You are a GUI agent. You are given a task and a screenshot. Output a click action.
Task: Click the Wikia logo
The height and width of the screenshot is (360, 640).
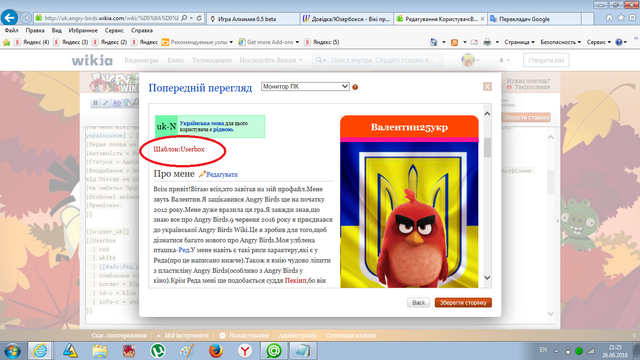point(92,60)
